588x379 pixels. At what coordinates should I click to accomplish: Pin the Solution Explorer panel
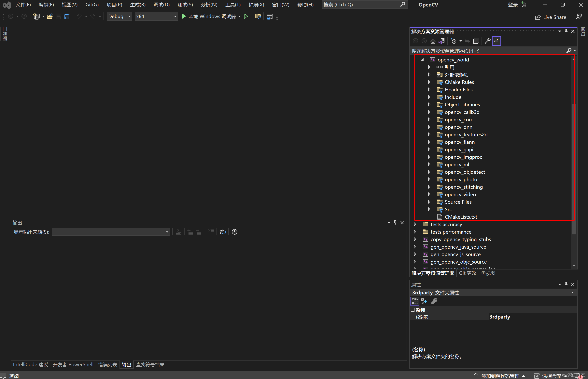[x=566, y=31]
